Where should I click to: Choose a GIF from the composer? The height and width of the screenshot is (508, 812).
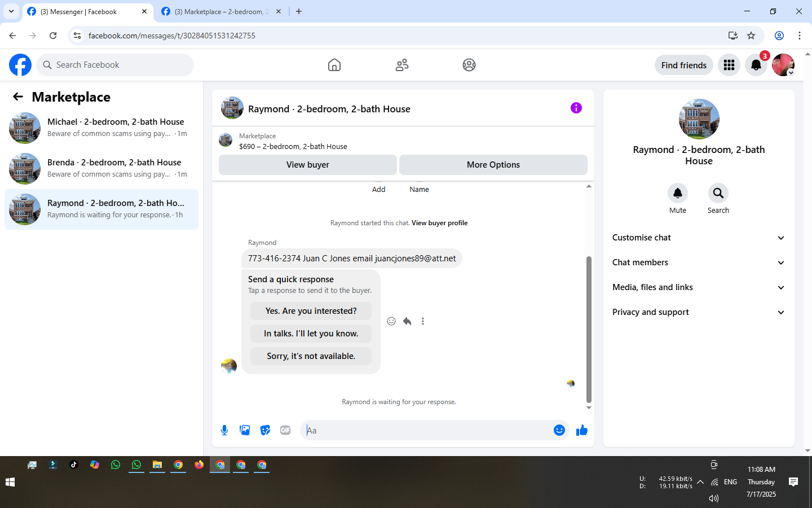[285, 430]
